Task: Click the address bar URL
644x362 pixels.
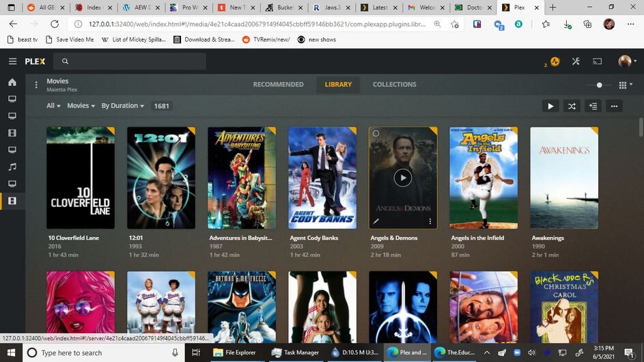Action: [257, 24]
